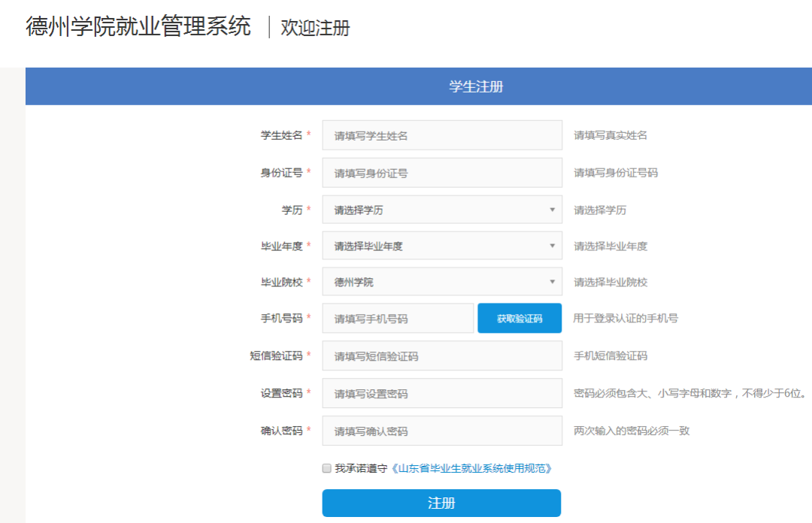Select the 短信验证码 input box
The image size is (812, 523).
point(442,356)
